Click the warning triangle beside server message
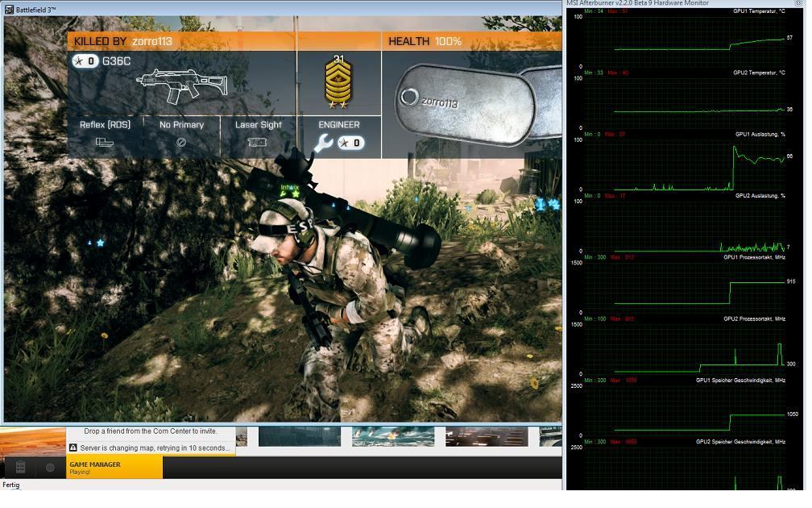812x508 pixels. (73, 448)
